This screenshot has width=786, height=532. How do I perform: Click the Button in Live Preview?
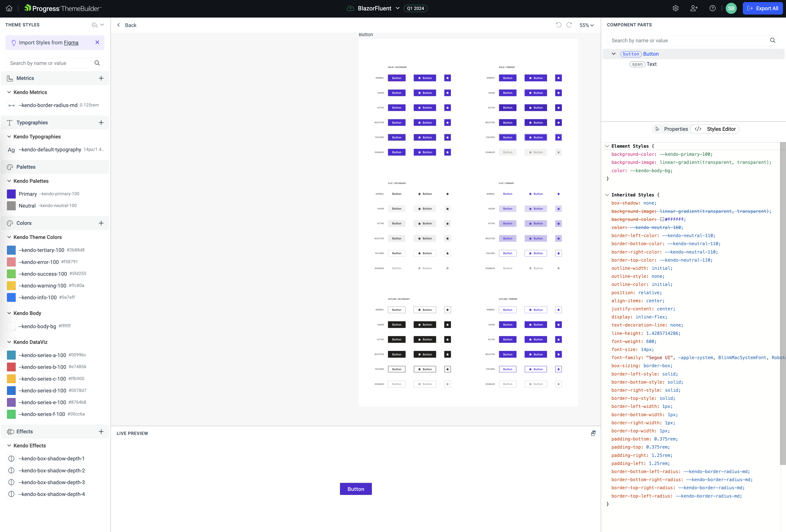(356, 489)
